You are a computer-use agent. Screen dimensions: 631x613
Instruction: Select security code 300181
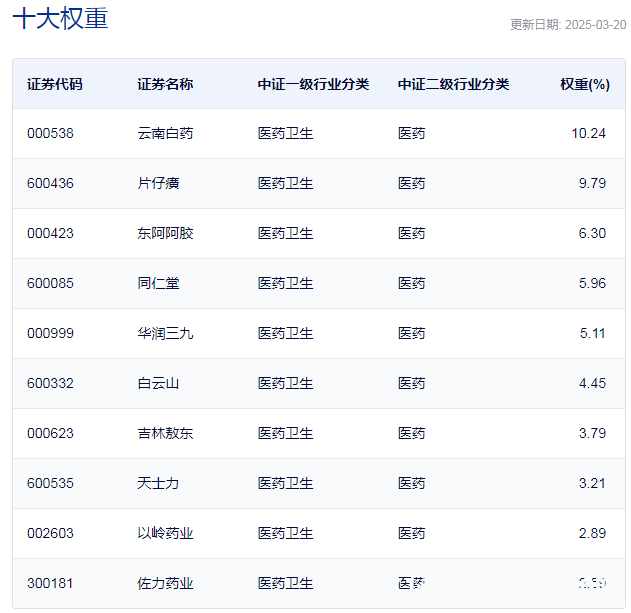pos(50,583)
